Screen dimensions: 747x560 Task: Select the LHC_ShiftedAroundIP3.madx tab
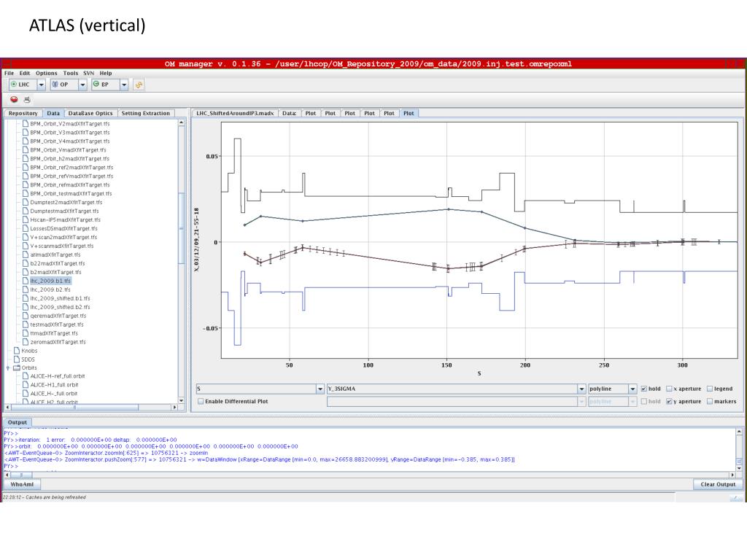pos(235,113)
